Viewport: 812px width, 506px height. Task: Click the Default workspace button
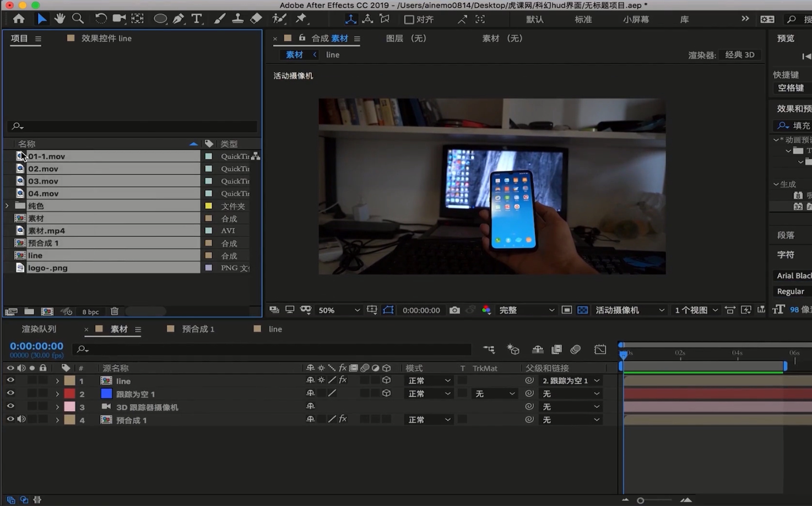coord(534,19)
